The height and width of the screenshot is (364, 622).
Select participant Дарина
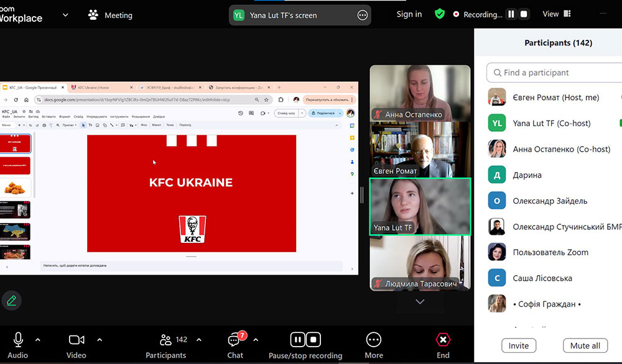coord(555,175)
